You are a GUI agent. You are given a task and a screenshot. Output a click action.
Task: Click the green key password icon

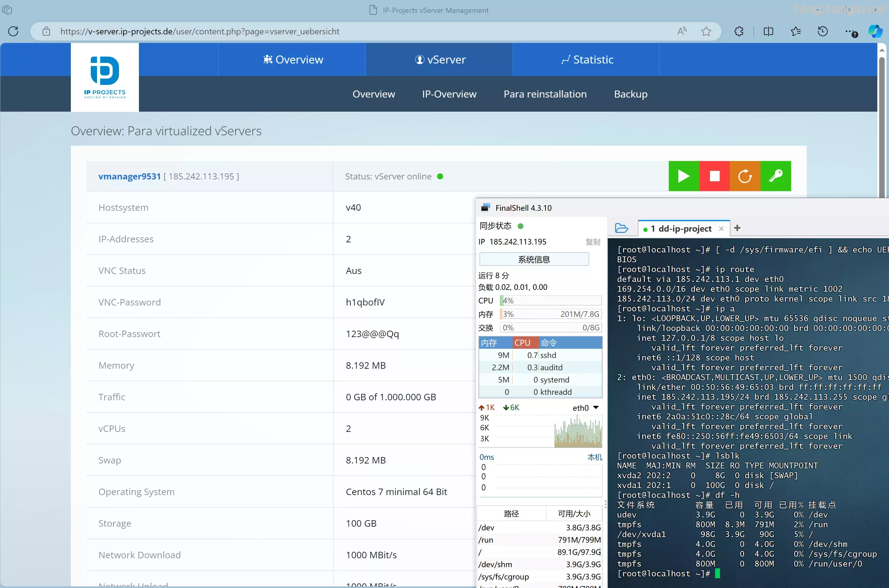(x=776, y=176)
